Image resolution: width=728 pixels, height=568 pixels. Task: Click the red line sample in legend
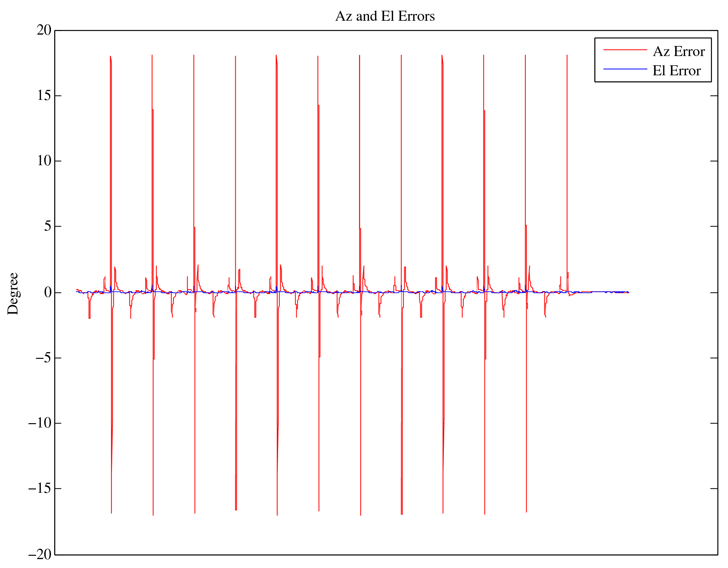point(625,50)
